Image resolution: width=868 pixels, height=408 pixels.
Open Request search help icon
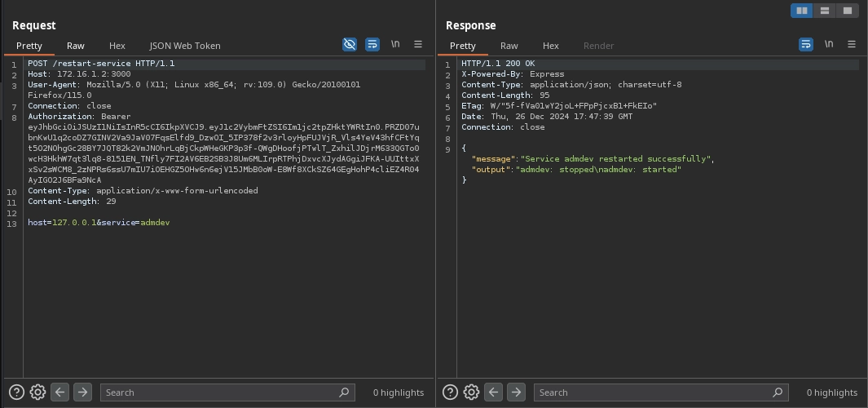16,392
